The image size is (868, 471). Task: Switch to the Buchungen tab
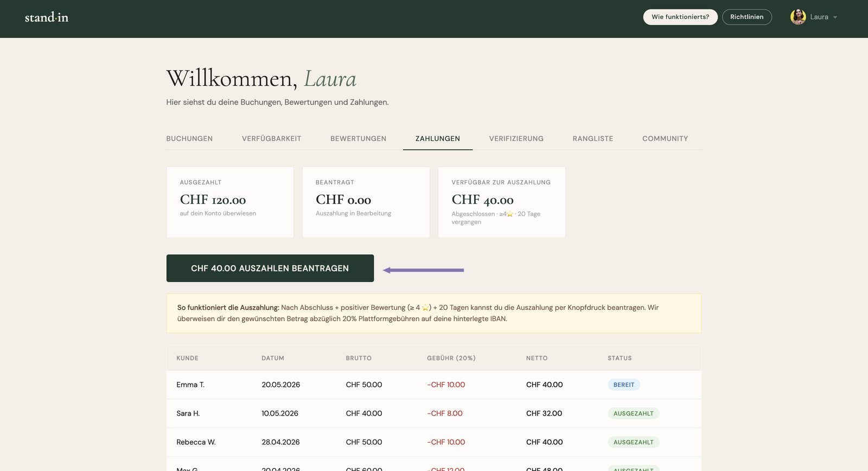[189, 139]
